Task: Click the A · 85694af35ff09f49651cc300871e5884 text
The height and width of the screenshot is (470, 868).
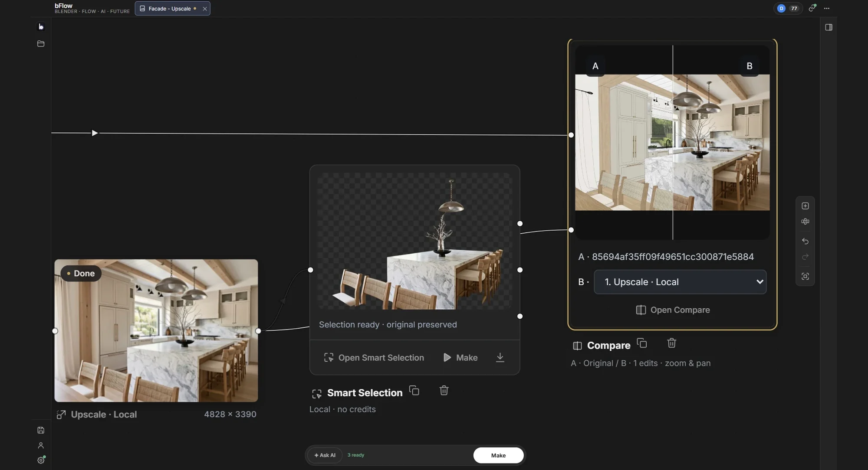Action: click(666, 257)
